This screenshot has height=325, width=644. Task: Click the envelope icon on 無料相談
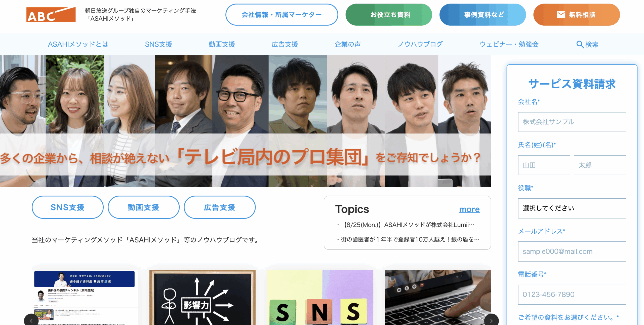561,15
